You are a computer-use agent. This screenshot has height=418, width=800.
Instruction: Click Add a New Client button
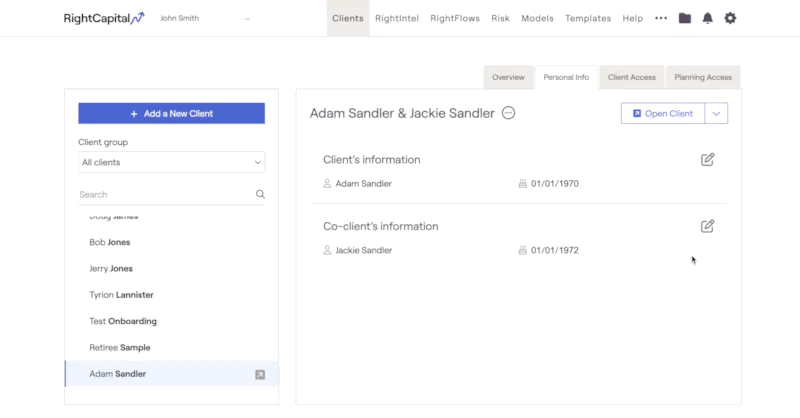click(171, 113)
